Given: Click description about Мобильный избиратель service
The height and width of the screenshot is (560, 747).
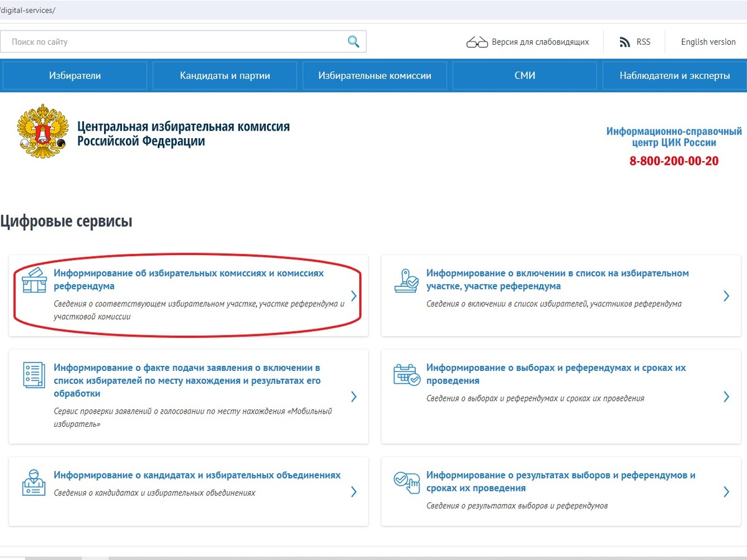Looking at the screenshot, I should click(x=193, y=418).
